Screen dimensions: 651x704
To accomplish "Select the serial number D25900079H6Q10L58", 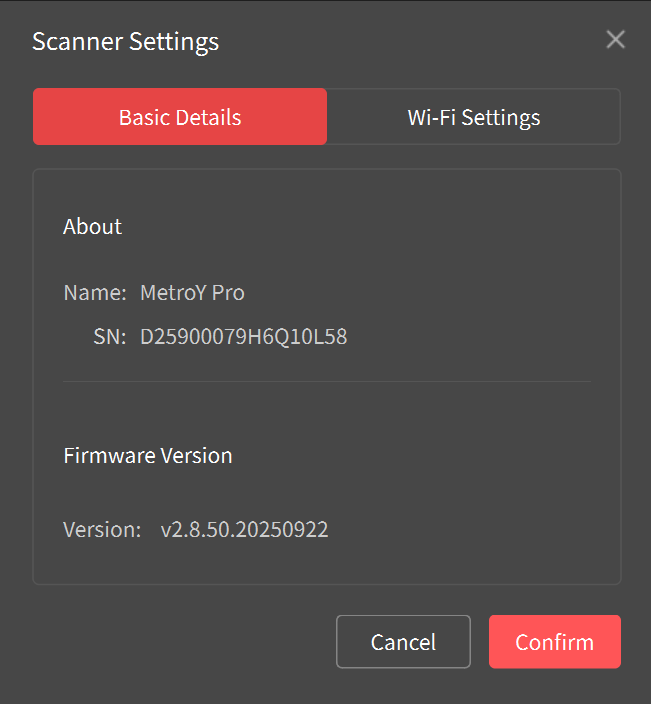I will click(x=243, y=337).
